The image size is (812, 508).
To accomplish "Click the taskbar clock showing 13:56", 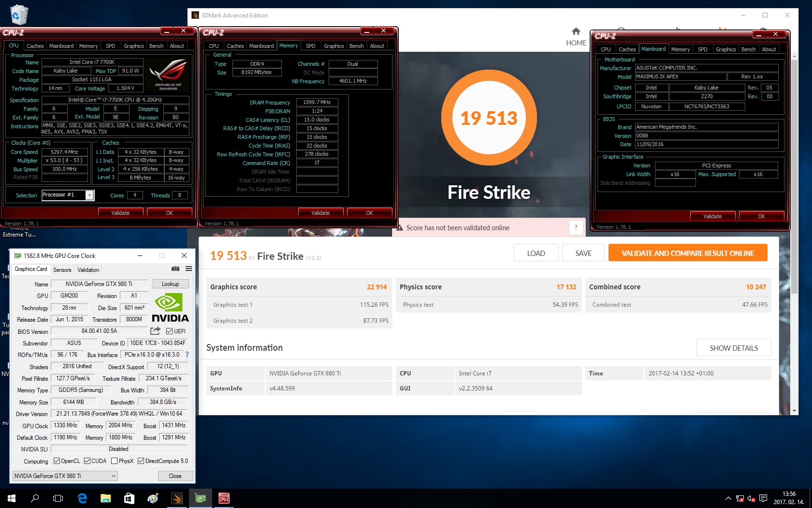I will (789, 498).
